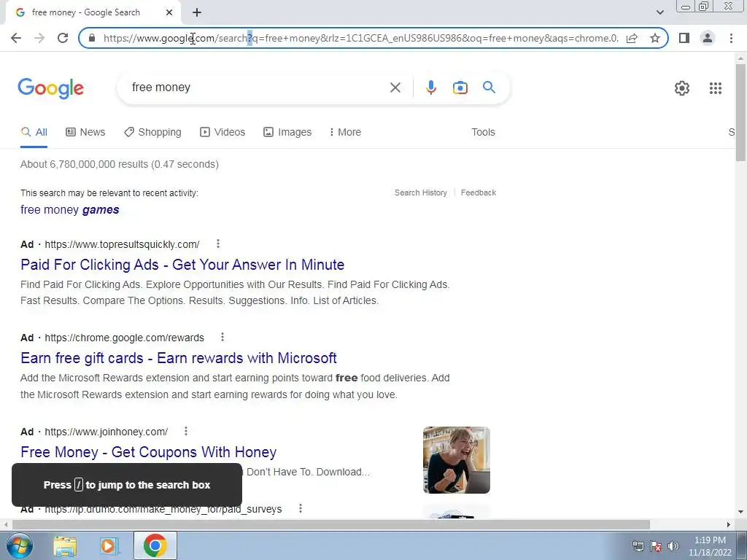Expand the More search options
This screenshot has height=560, width=747.
point(345,132)
